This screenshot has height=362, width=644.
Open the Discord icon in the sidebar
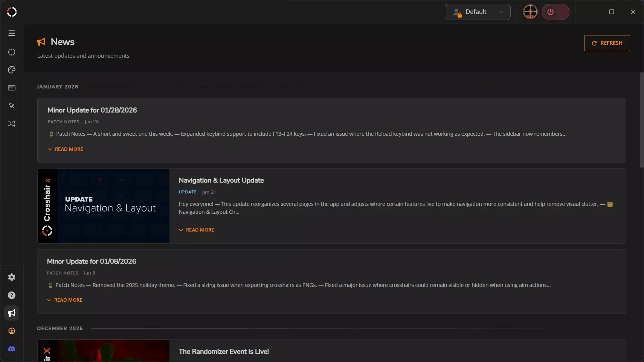click(12, 349)
